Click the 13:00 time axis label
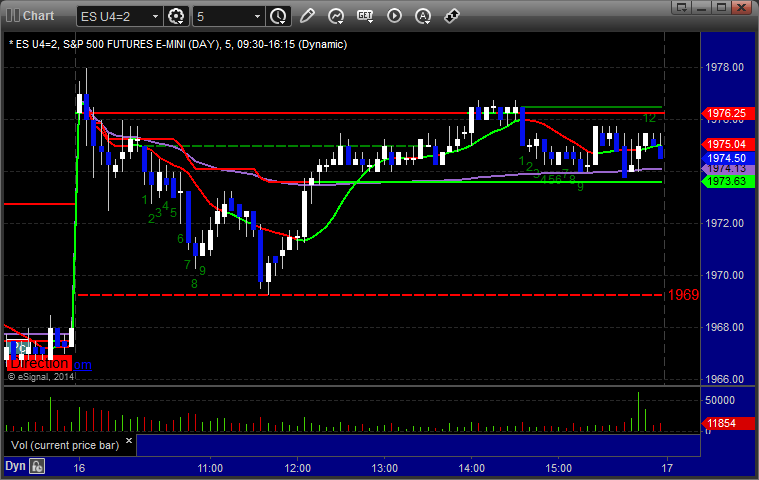The image size is (759, 480). coord(384,468)
